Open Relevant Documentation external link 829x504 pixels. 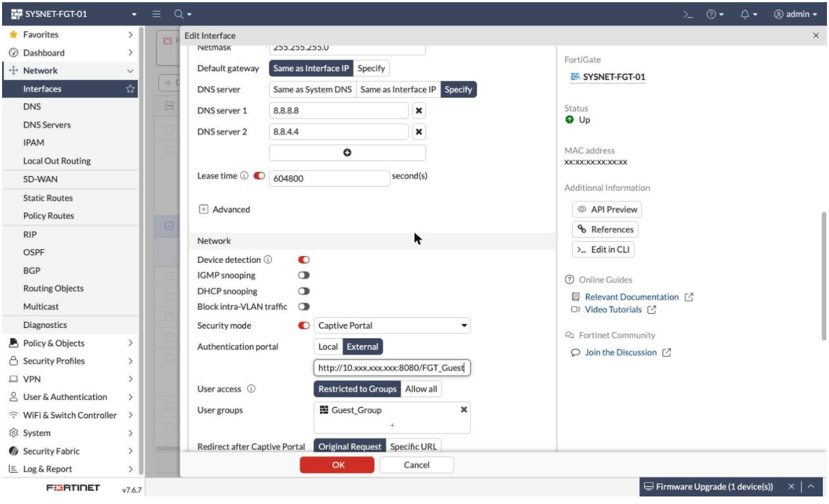pyautogui.click(x=632, y=297)
